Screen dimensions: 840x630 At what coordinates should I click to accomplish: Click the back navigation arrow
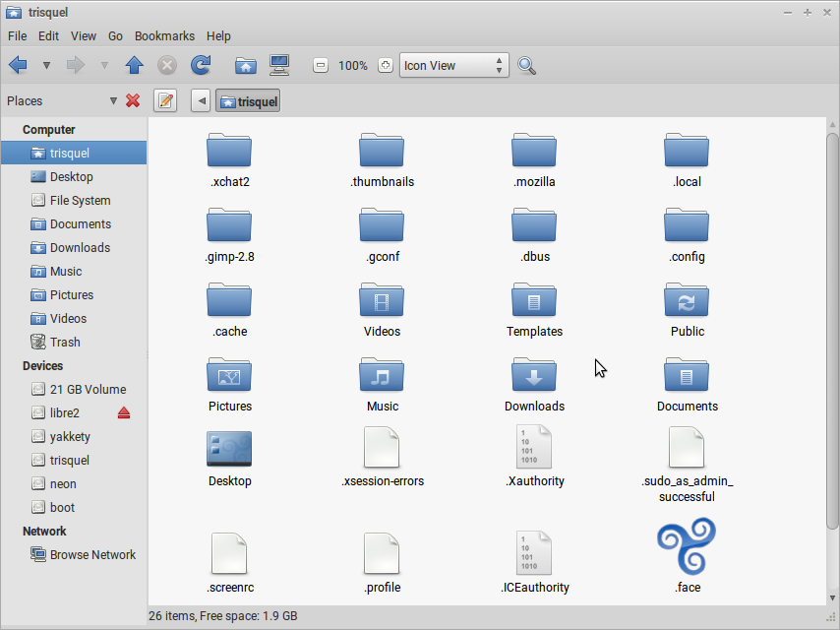click(x=17, y=65)
